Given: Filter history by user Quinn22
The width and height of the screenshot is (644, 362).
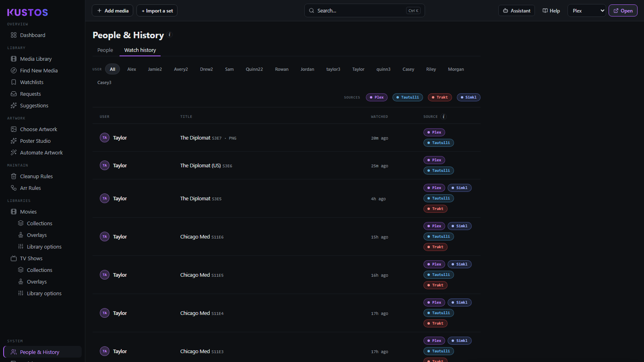Looking at the screenshot, I should 254,69.
